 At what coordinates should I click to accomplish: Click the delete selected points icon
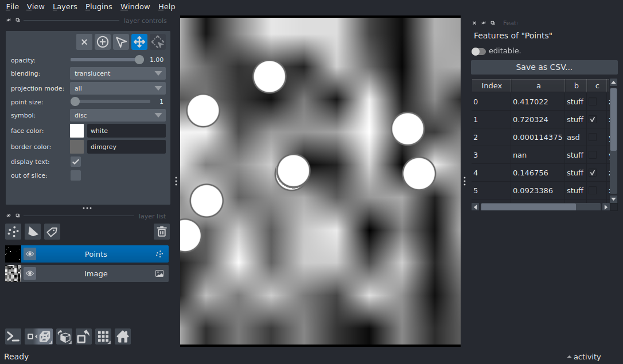[84, 42]
